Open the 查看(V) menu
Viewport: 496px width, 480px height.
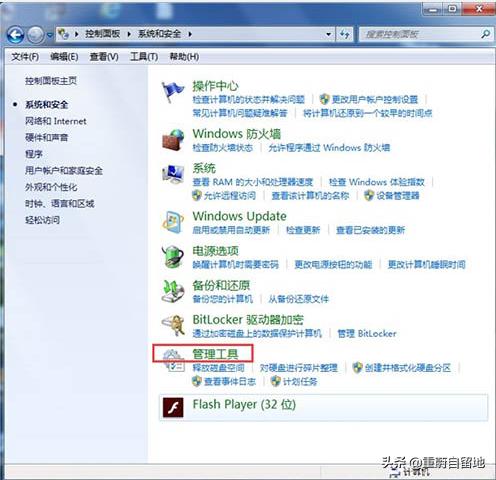(x=104, y=57)
